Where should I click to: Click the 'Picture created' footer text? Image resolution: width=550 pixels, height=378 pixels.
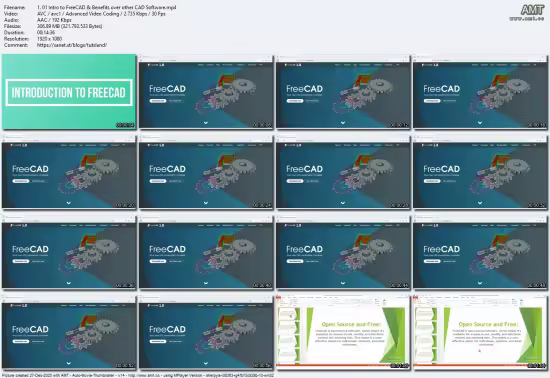(x=138, y=375)
